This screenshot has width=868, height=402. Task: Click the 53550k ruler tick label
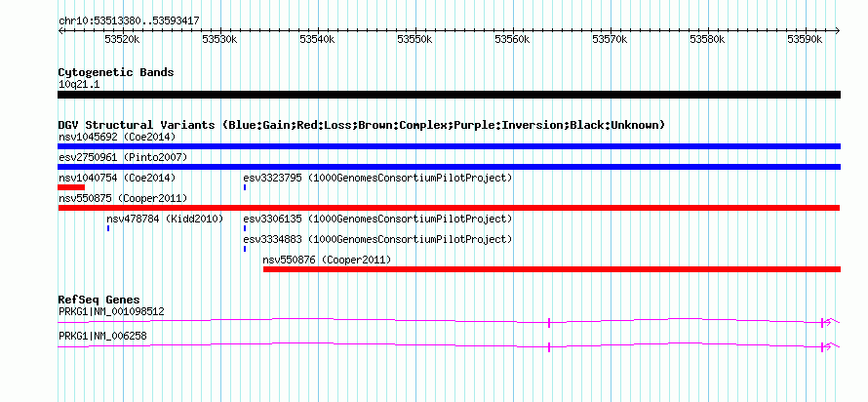(x=414, y=39)
